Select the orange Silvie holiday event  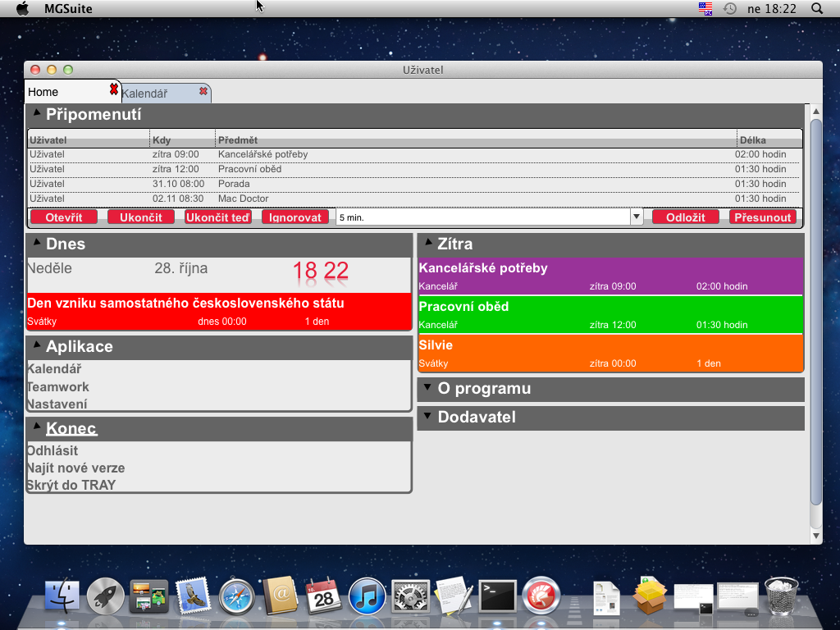tap(610, 353)
